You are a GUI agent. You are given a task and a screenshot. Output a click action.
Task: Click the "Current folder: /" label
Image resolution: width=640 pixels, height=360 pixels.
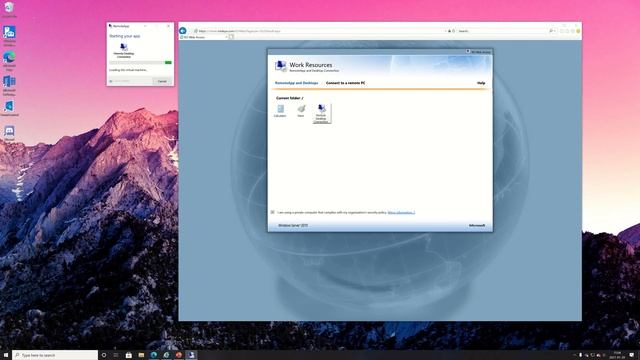click(289, 98)
